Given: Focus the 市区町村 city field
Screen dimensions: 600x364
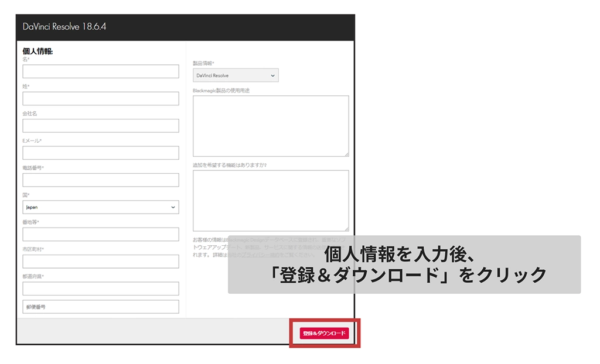Looking at the screenshot, I should [101, 262].
